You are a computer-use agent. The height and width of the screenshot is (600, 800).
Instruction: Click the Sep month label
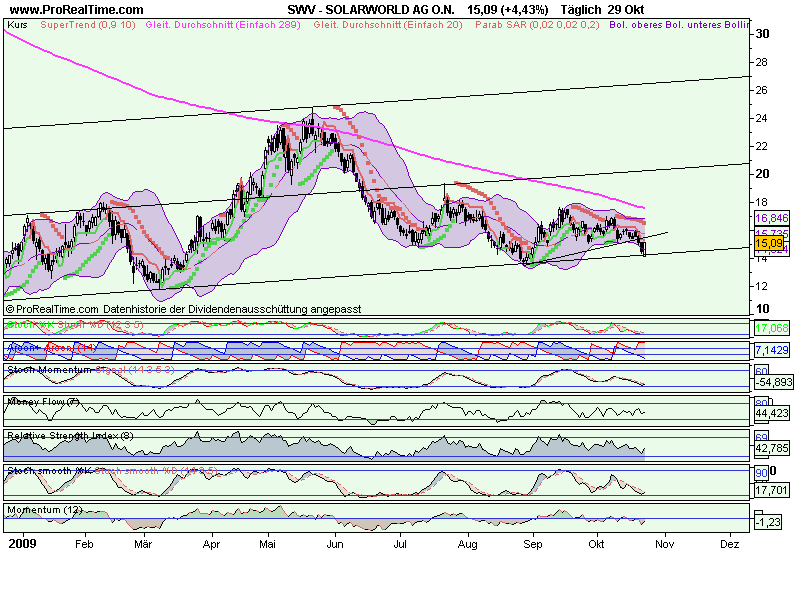coord(533,544)
